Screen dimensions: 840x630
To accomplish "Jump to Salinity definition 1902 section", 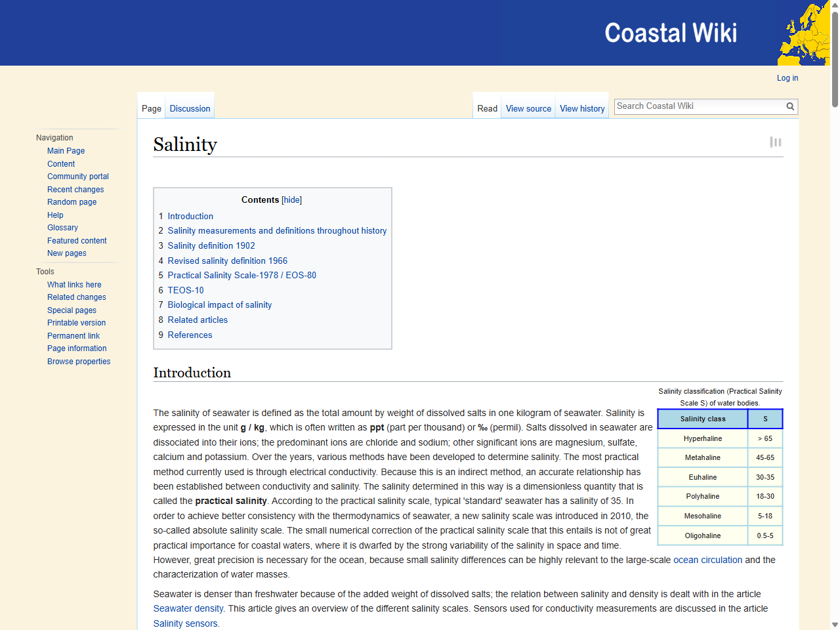I will 211,245.
